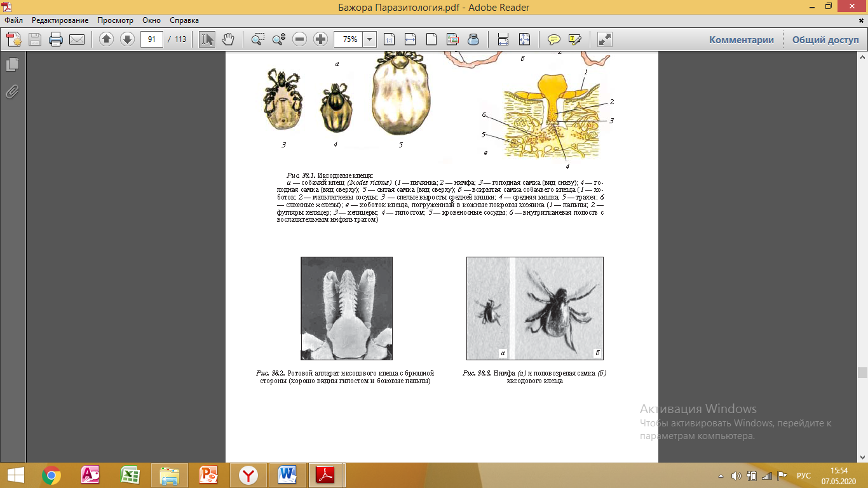Open the Комментарии pane
The height and width of the screenshot is (488, 868).
point(742,39)
